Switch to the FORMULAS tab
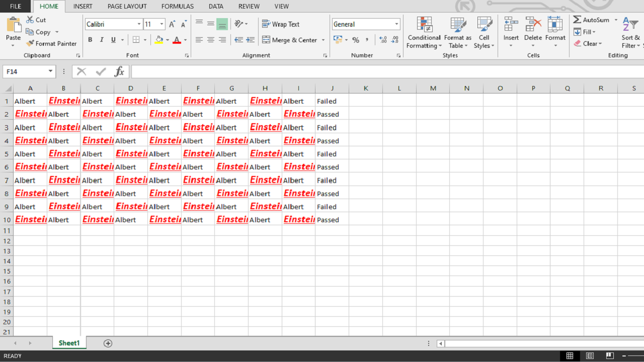Image resolution: width=644 pixels, height=362 pixels. [x=178, y=7]
